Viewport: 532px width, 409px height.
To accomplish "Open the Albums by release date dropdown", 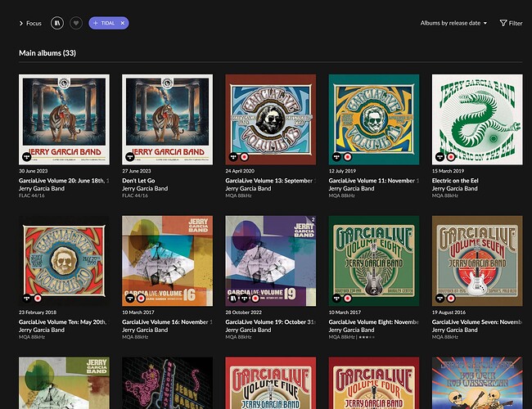I will click(x=454, y=23).
